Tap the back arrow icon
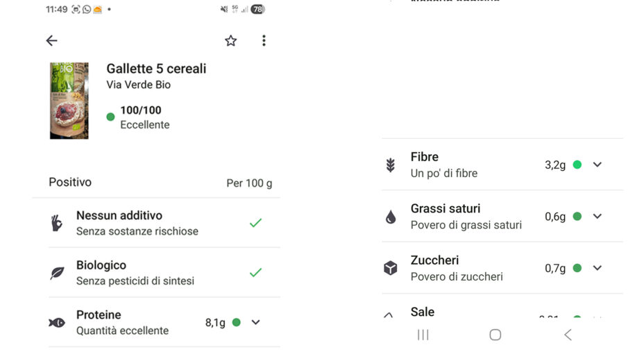 tap(51, 41)
